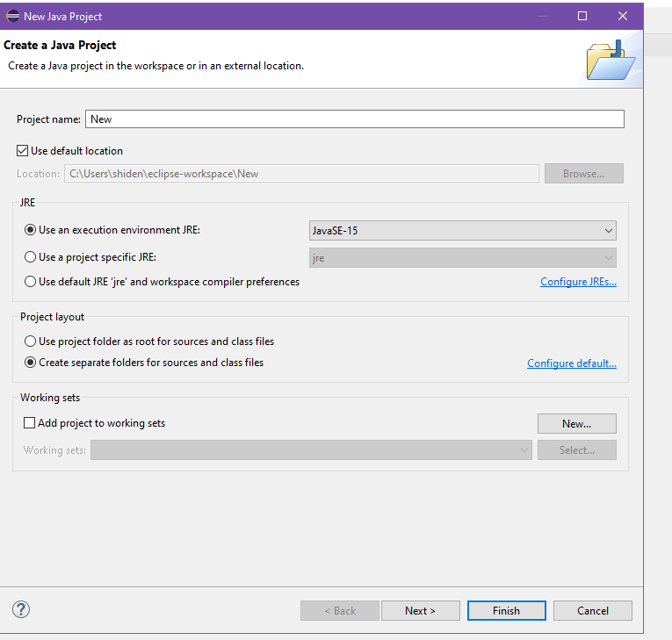Viewport: 672px width, 640px height.
Task: Click the Location path field
Action: pyautogui.click(x=301, y=174)
